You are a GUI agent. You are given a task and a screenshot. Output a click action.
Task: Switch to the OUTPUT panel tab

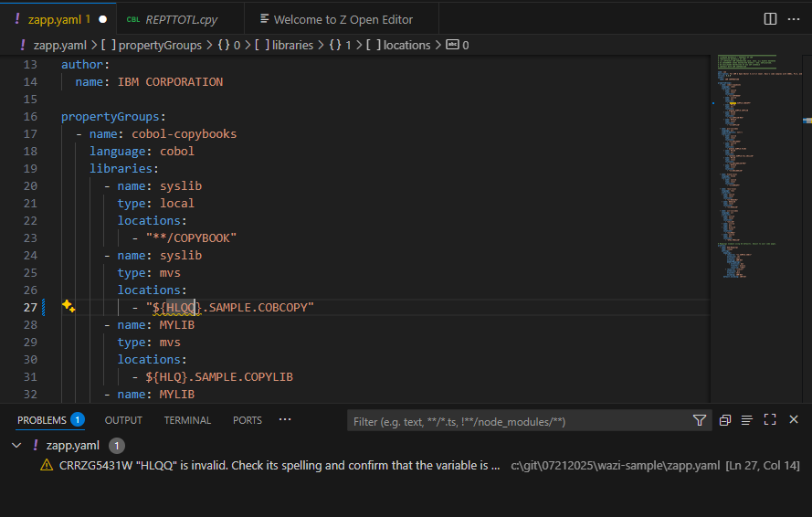pyautogui.click(x=123, y=420)
